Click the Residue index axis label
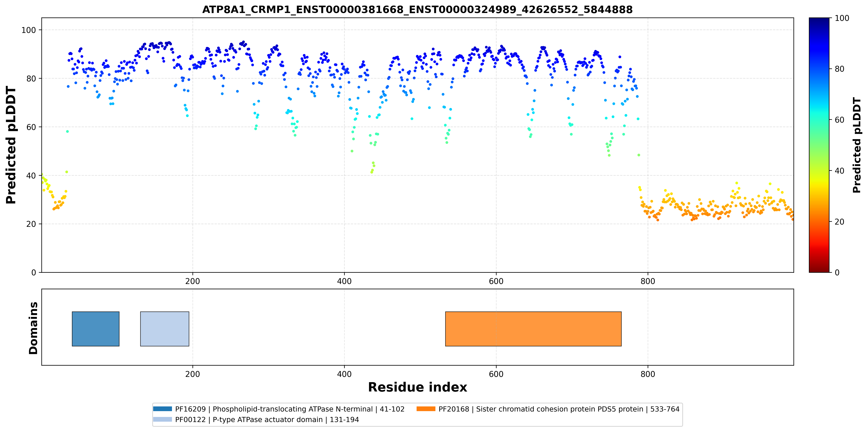Viewport: 868px width, 432px height. click(x=418, y=387)
